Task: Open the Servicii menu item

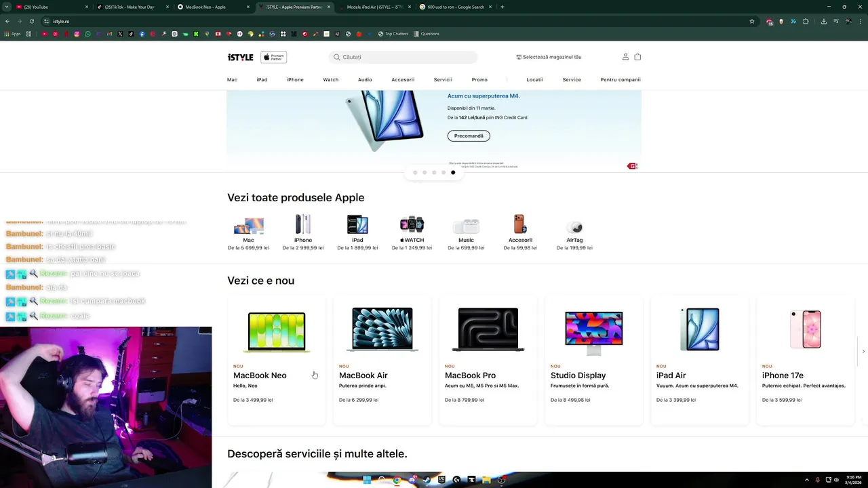Action: click(443, 79)
